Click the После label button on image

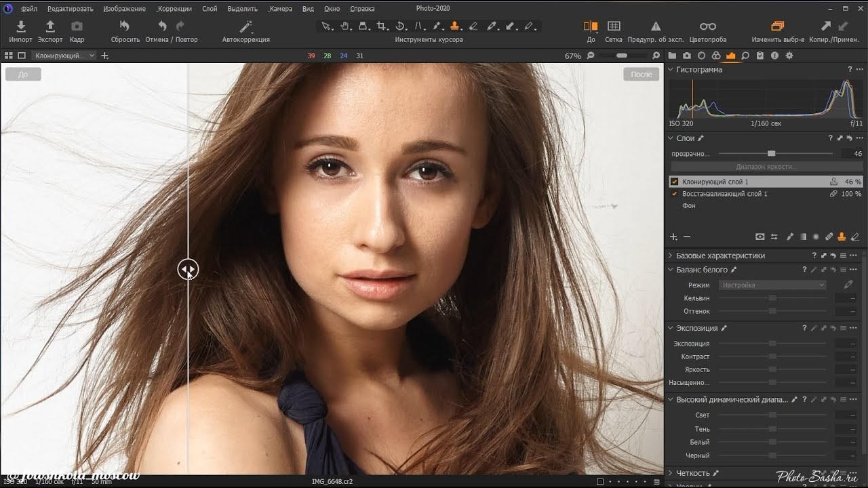click(641, 75)
